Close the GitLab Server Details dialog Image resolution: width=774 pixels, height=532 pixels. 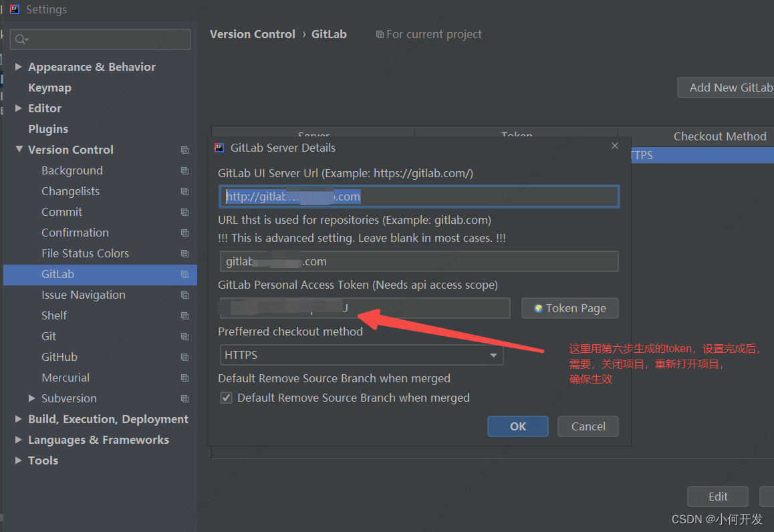pyautogui.click(x=614, y=146)
